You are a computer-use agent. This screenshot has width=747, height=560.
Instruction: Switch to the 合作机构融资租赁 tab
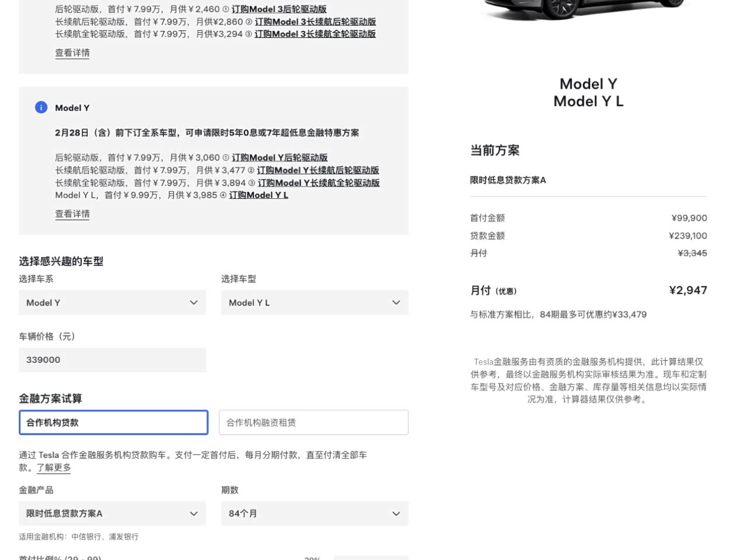click(313, 423)
